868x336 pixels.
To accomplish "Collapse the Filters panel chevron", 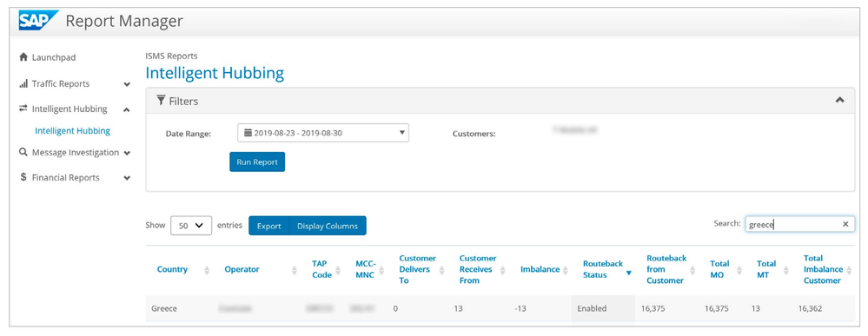I will pyautogui.click(x=839, y=100).
